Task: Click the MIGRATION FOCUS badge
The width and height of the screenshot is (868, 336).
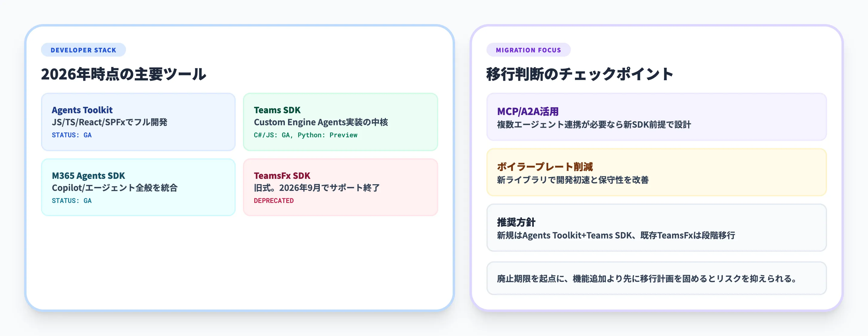Action: click(528, 50)
